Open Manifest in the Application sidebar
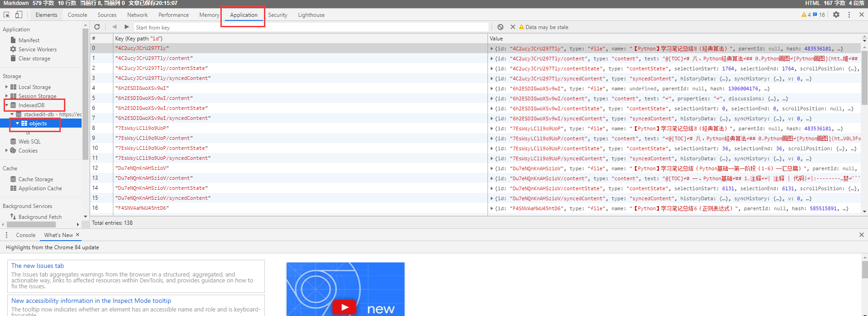 (x=29, y=40)
